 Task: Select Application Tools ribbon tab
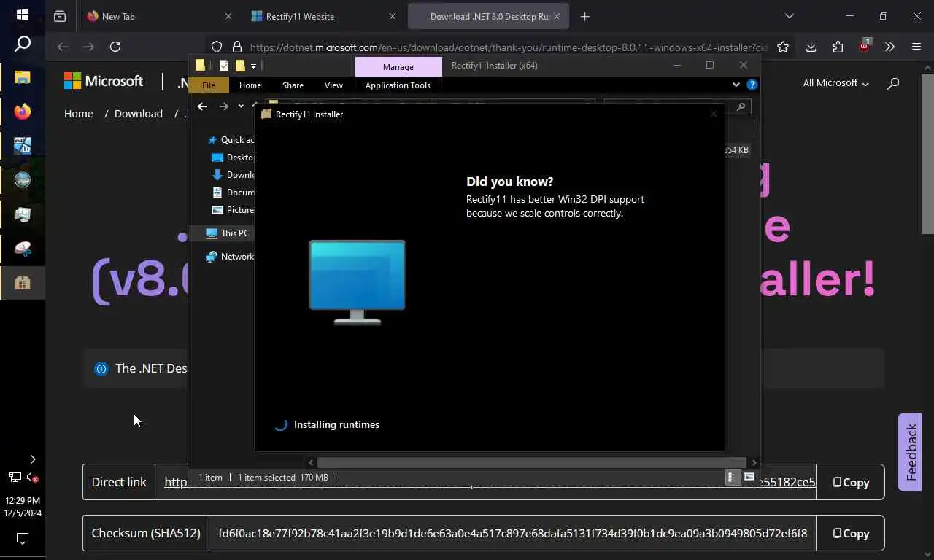pyautogui.click(x=398, y=85)
